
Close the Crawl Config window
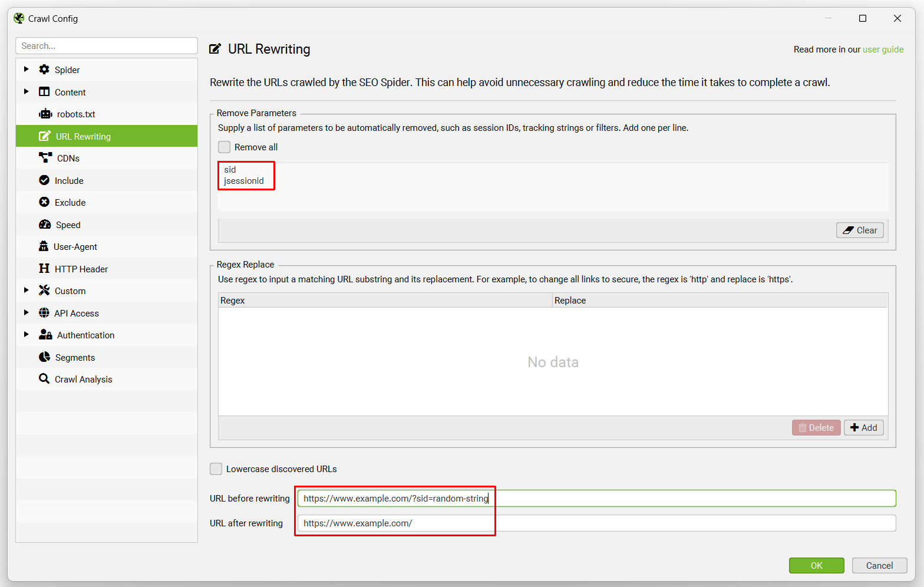click(x=897, y=18)
